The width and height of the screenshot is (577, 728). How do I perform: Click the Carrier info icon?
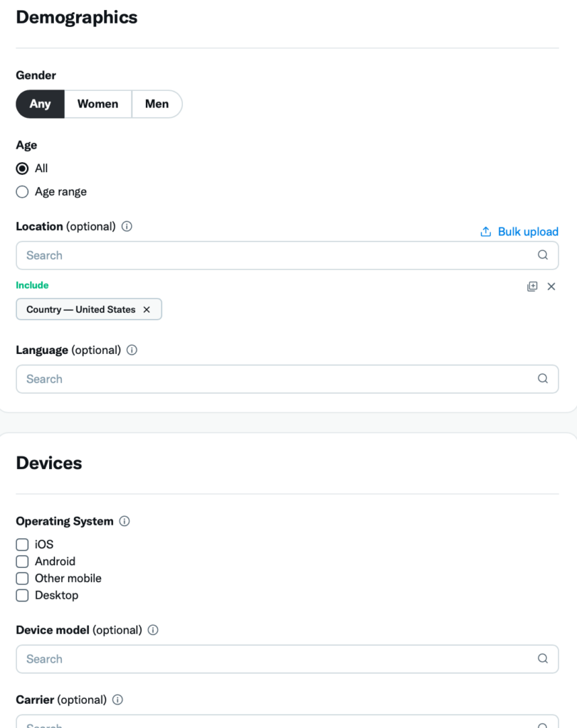coord(117,700)
